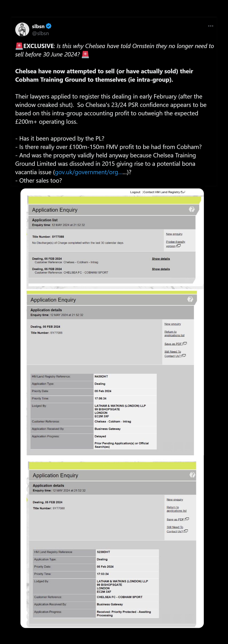The width and height of the screenshot is (228, 644).
Task: Click New enquiry in the Application list panel
Action: pyautogui.click(x=174, y=234)
